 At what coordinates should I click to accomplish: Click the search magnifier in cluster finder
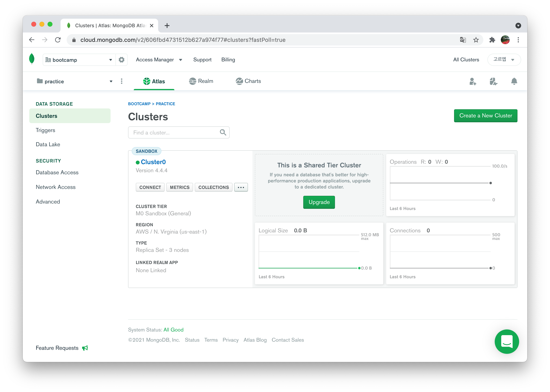click(x=223, y=132)
